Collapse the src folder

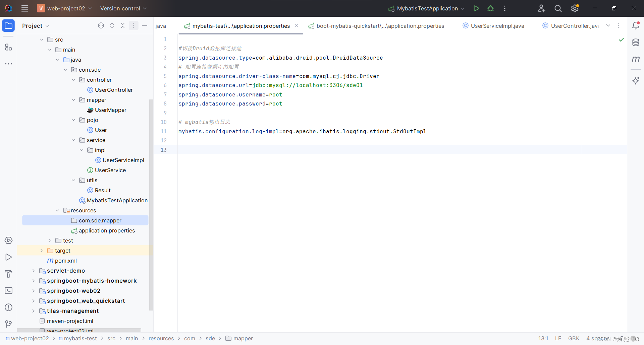[42, 40]
